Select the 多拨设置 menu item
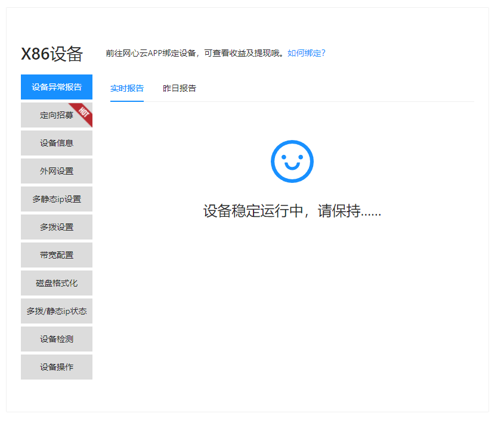504x426 pixels. (x=57, y=227)
